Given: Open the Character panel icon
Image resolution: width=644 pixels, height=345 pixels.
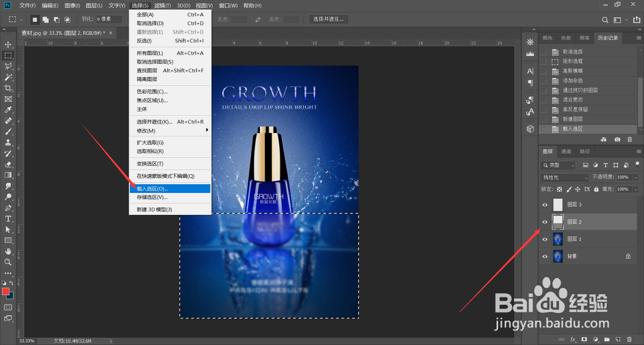Looking at the screenshot, I should click(x=530, y=71).
